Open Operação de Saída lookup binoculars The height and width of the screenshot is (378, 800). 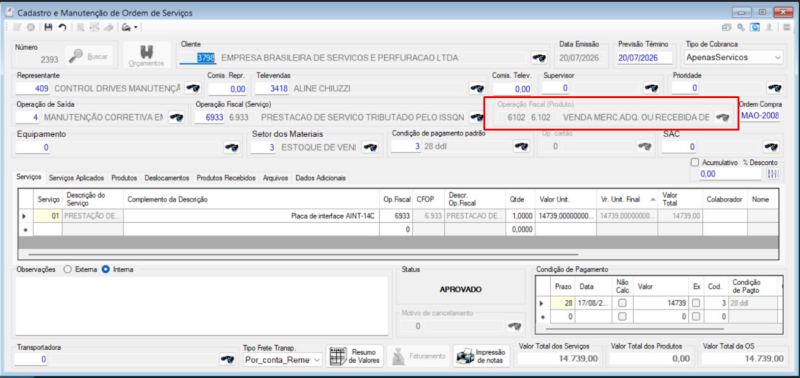[177, 117]
